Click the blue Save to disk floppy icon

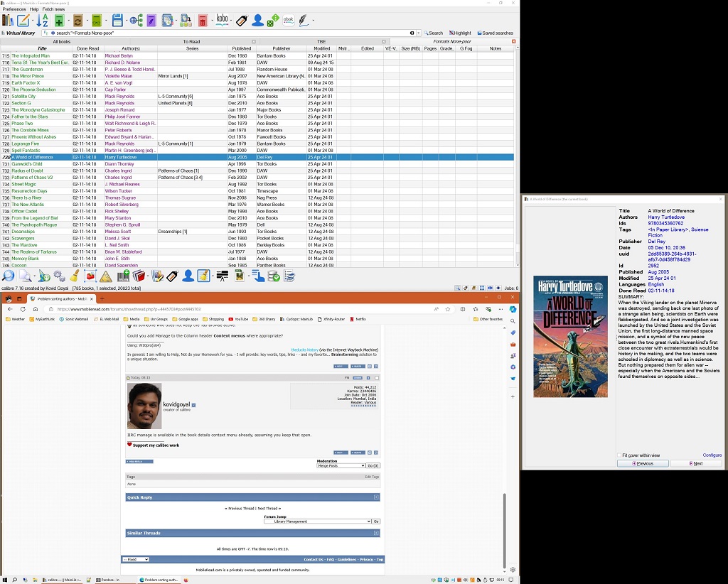tap(117, 20)
